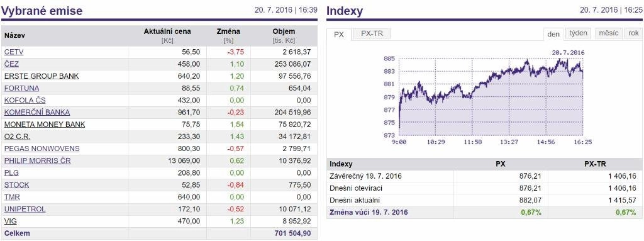Open ERSTE GROUP BANK details
Image resolution: width=644 pixels, height=241 pixels.
click(x=42, y=76)
